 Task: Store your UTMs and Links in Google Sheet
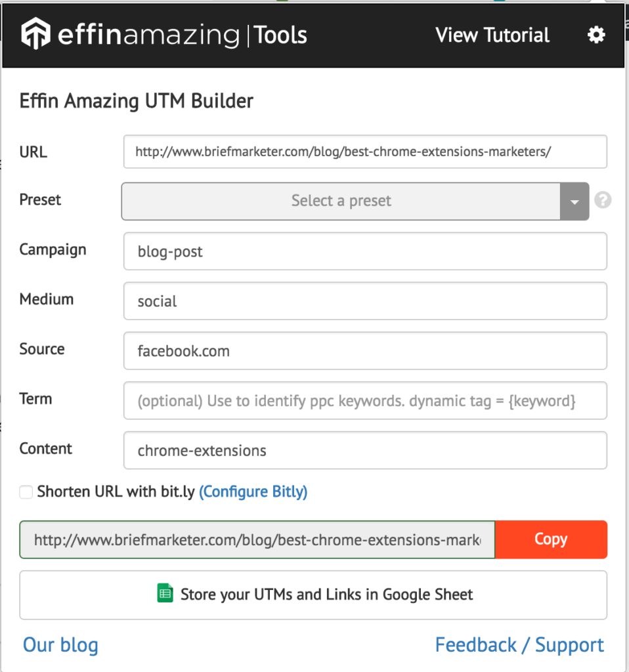(313, 595)
